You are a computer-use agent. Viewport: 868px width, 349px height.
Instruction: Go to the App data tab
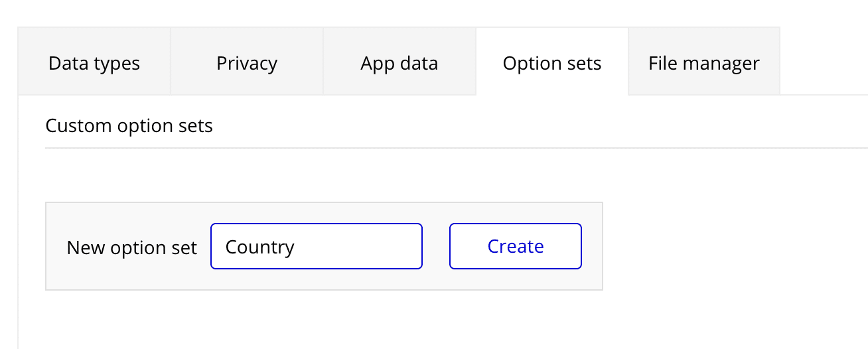click(x=399, y=63)
